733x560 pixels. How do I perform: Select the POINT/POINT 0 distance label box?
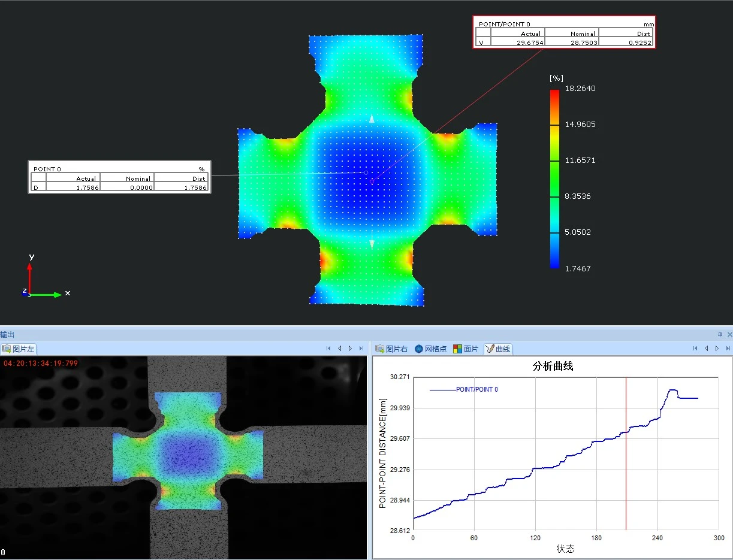[563, 32]
